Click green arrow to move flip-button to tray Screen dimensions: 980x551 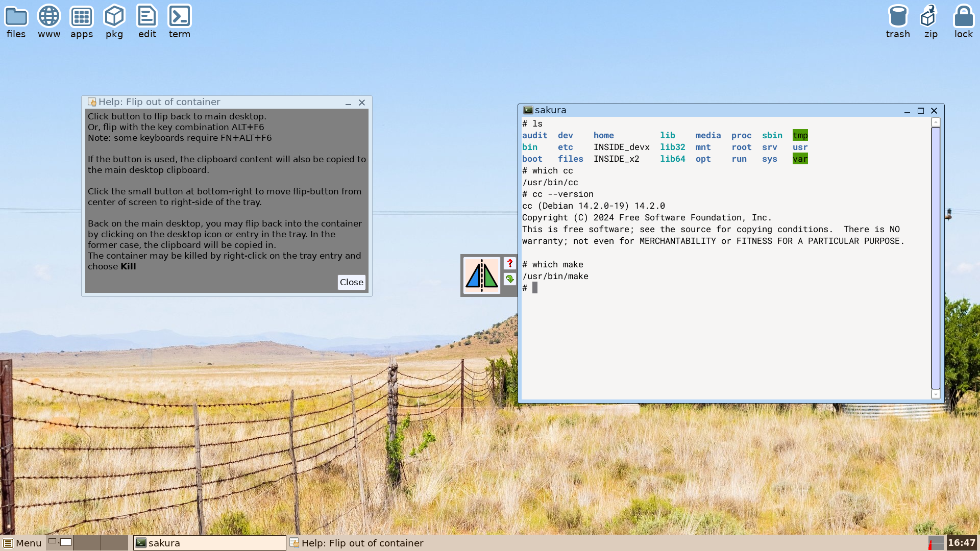coord(509,279)
